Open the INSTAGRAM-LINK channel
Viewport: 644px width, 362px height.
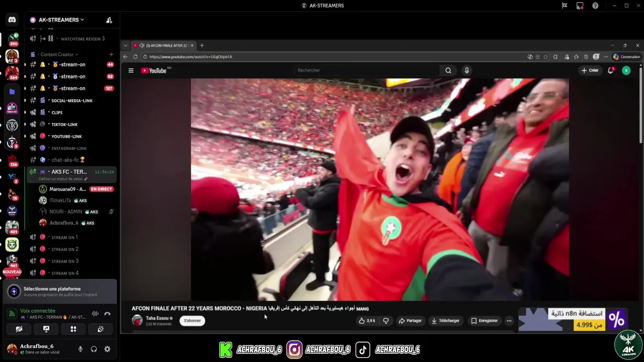click(x=70, y=148)
